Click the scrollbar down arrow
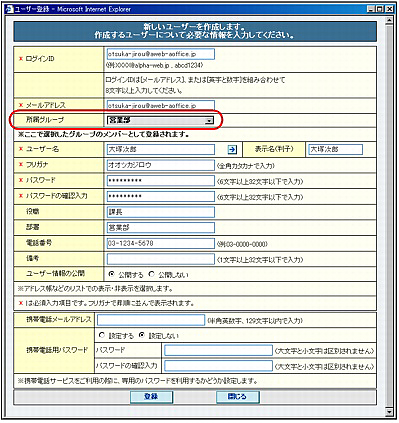 [389, 412]
